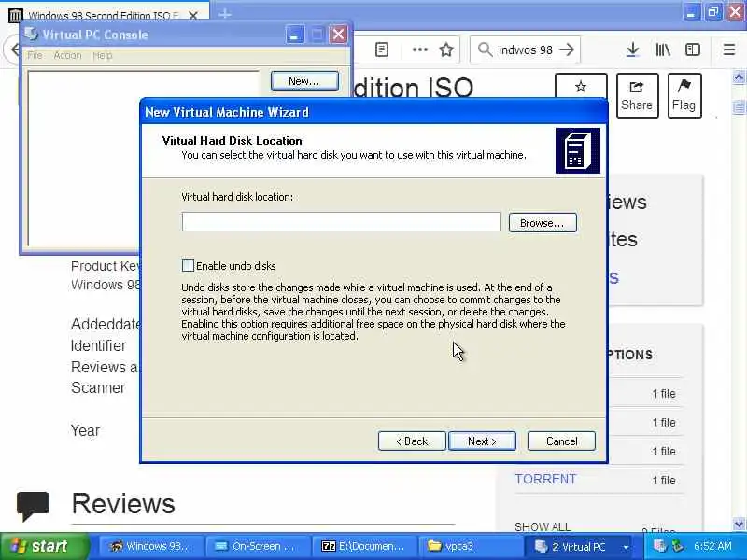Toggle the browser reader view icon

pyautogui.click(x=382, y=49)
